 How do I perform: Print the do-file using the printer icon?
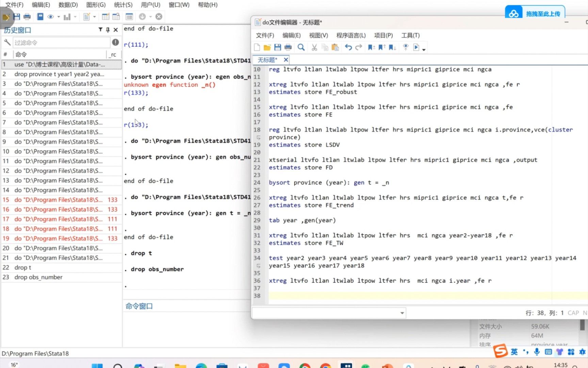288,47
